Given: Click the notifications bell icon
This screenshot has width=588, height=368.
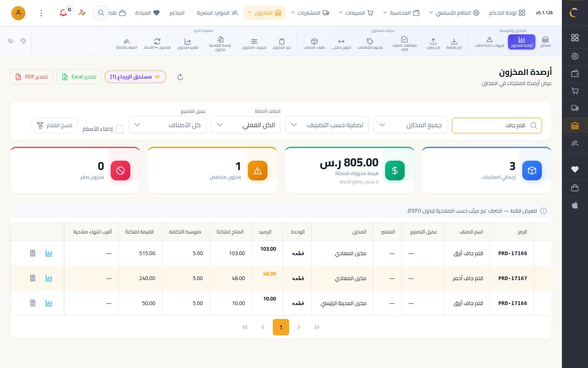Looking at the screenshot, I should 63,13.
